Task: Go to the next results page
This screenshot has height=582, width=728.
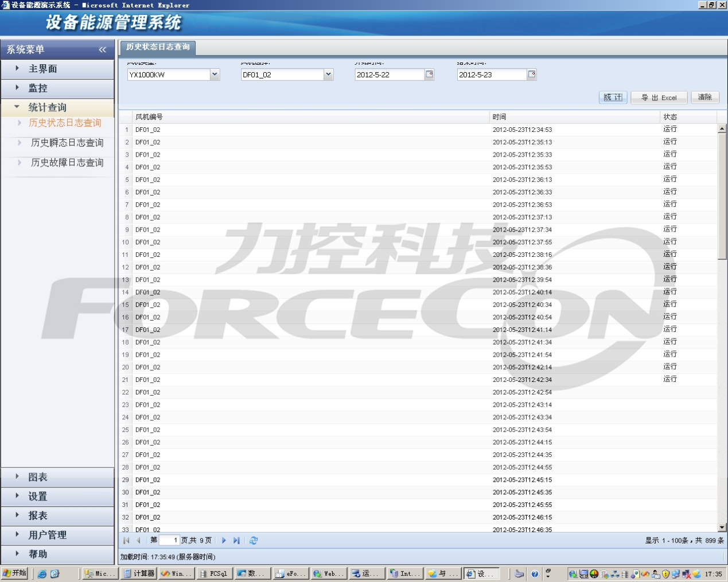Action: [x=224, y=540]
